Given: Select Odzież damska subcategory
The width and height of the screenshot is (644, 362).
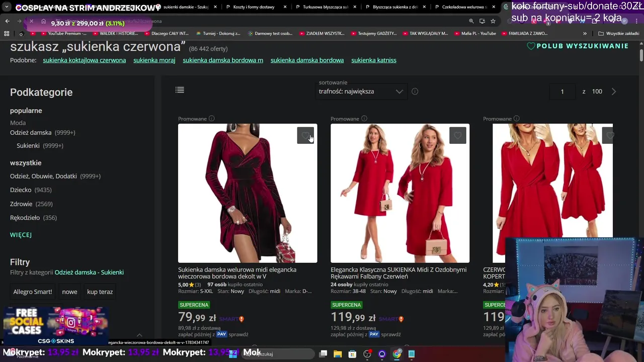Looking at the screenshot, I should pos(31,133).
